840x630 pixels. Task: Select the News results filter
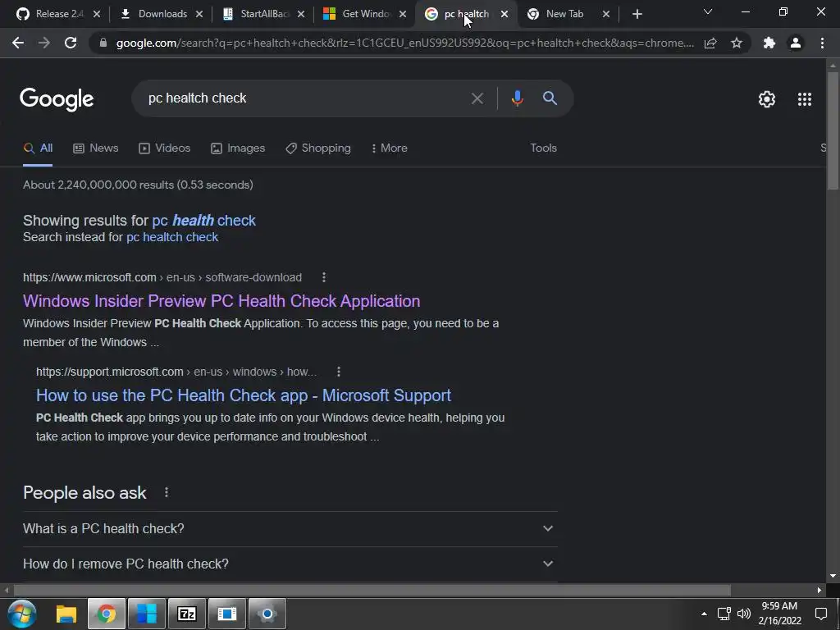tap(95, 148)
